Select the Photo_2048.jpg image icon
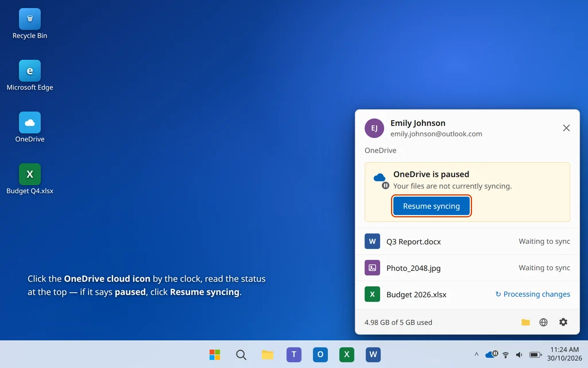588x368 pixels. pos(372,268)
